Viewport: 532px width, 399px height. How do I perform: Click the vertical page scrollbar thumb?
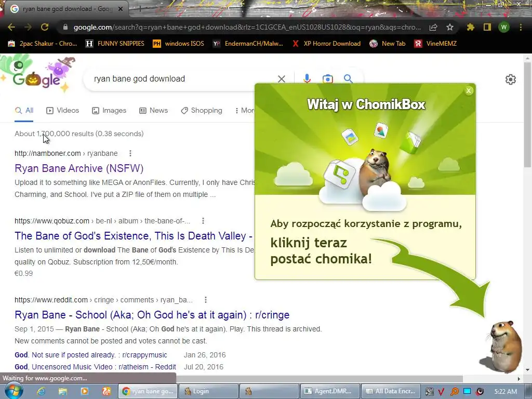[x=527, y=114]
